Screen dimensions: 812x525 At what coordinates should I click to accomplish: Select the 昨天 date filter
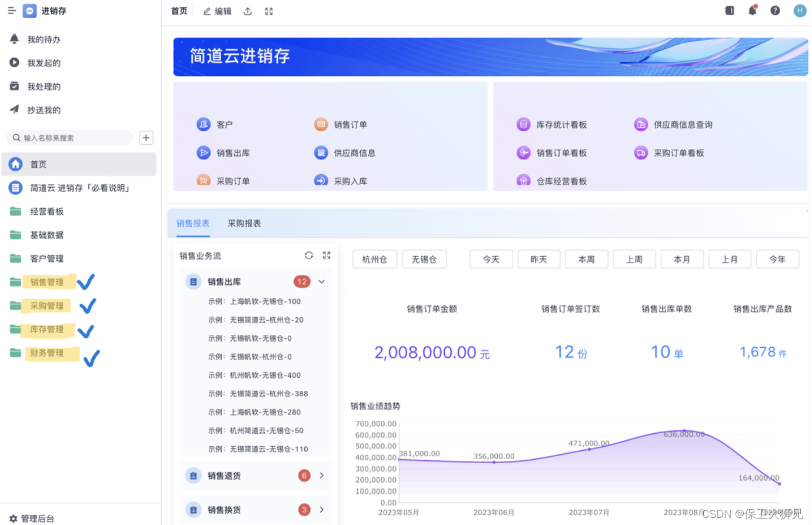click(x=539, y=259)
